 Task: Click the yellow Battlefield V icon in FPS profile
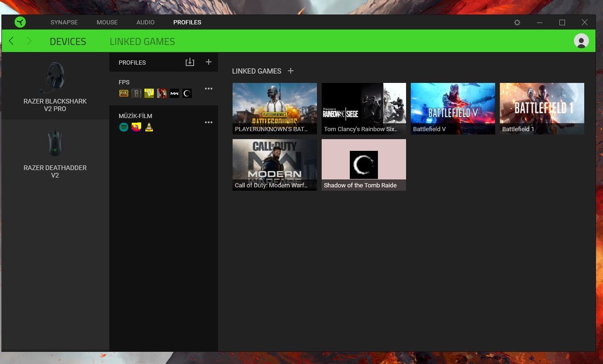click(x=149, y=93)
